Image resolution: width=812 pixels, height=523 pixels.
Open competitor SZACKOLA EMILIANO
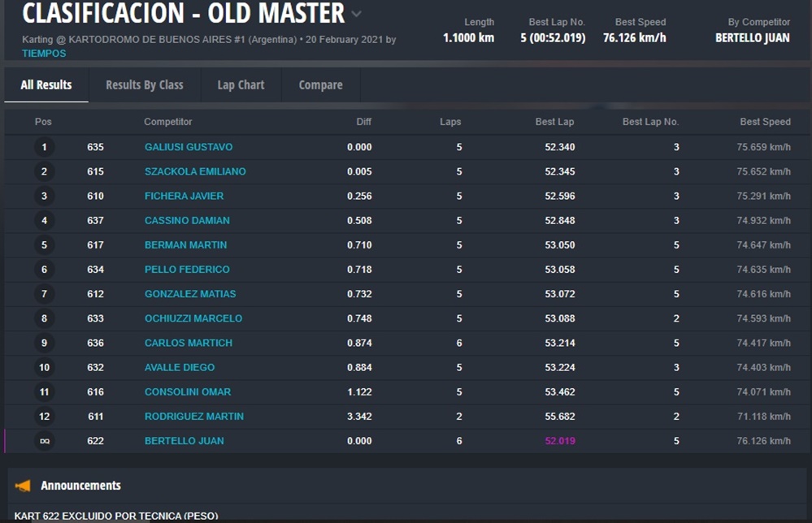(x=195, y=171)
